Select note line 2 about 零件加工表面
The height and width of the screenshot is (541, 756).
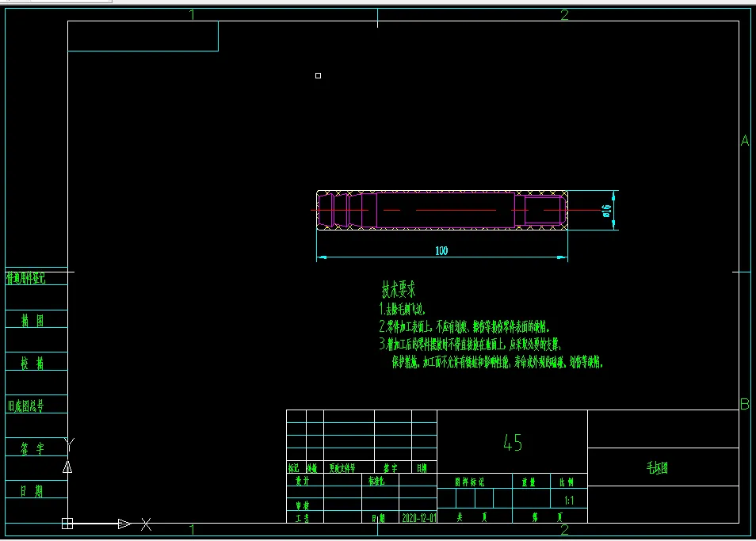(464, 326)
